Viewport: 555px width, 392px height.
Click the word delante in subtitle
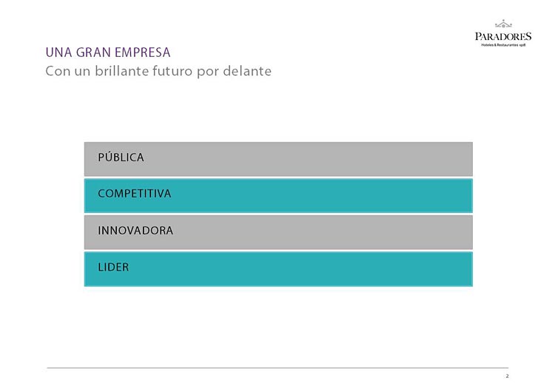[247, 71]
